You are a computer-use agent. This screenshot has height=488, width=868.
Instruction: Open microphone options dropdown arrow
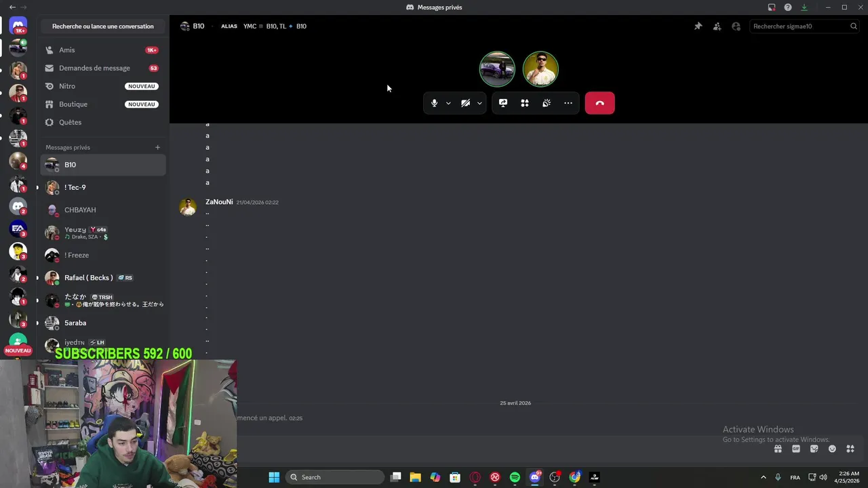(x=448, y=103)
